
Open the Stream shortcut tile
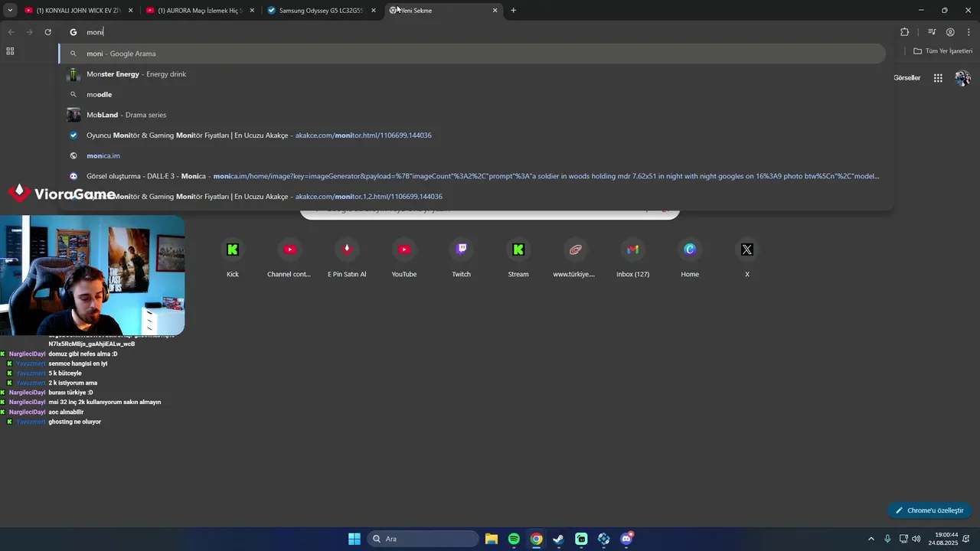pyautogui.click(x=518, y=259)
